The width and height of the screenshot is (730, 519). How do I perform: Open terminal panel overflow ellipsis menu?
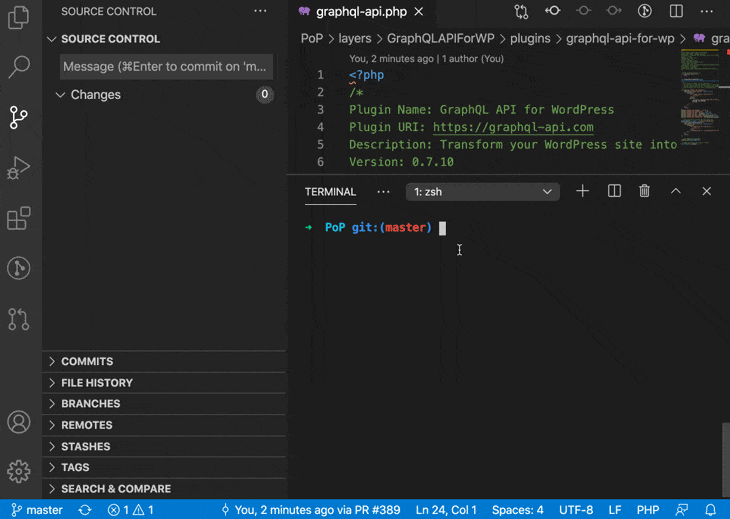tap(383, 192)
